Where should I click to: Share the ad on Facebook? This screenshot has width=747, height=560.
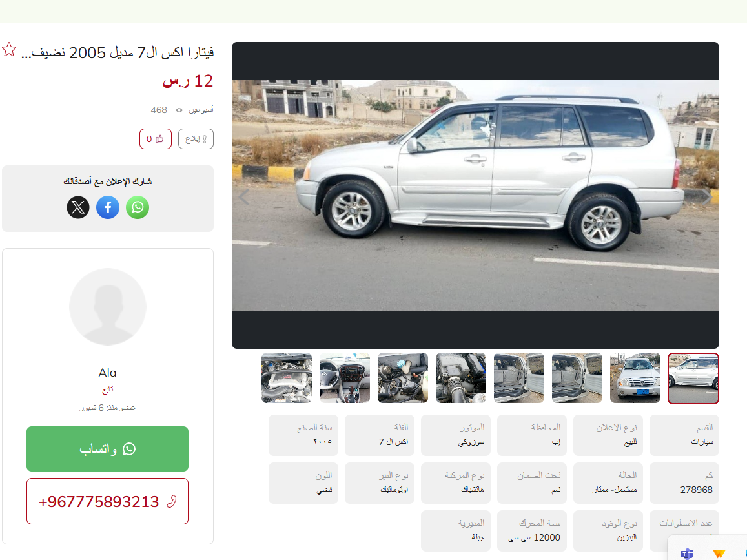coord(108,207)
